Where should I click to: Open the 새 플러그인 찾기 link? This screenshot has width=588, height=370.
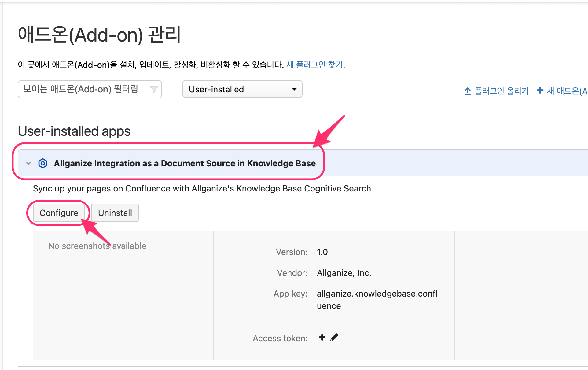(x=316, y=65)
